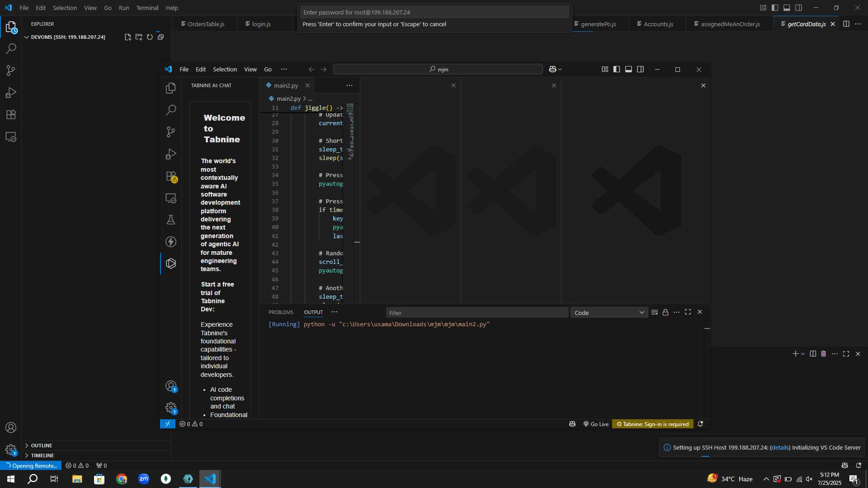Open more menu items ellipsis in inner menu bar
The image size is (868, 488).
click(284, 69)
